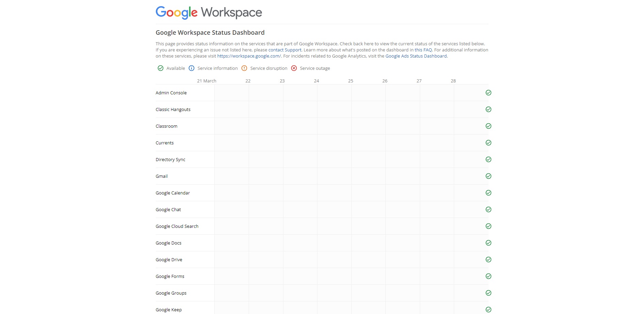The image size is (644, 314).
Task: Click the status checkmark beside Google Drive
Action: point(488,259)
